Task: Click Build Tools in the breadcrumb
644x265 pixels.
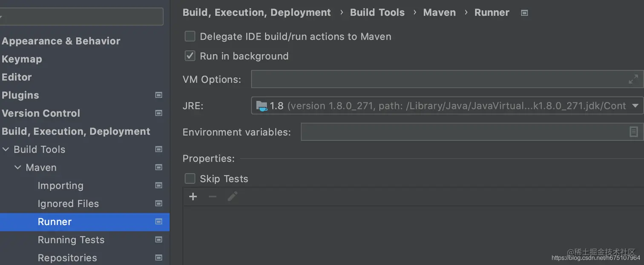Action: [x=377, y=13]
